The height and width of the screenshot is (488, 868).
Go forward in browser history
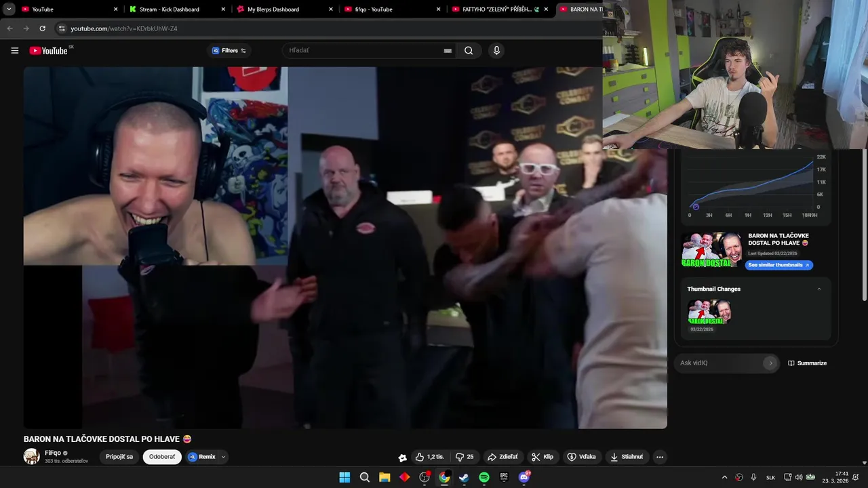tap(26, 28)
